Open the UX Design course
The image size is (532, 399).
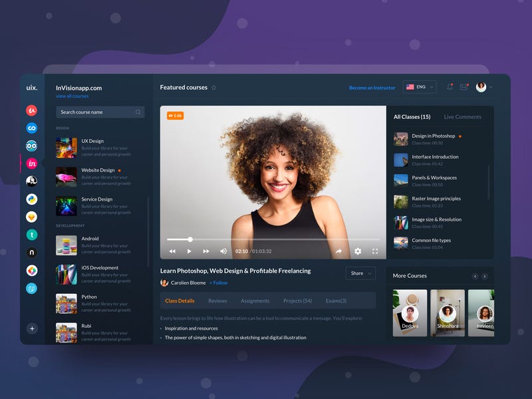click(93, 148)
